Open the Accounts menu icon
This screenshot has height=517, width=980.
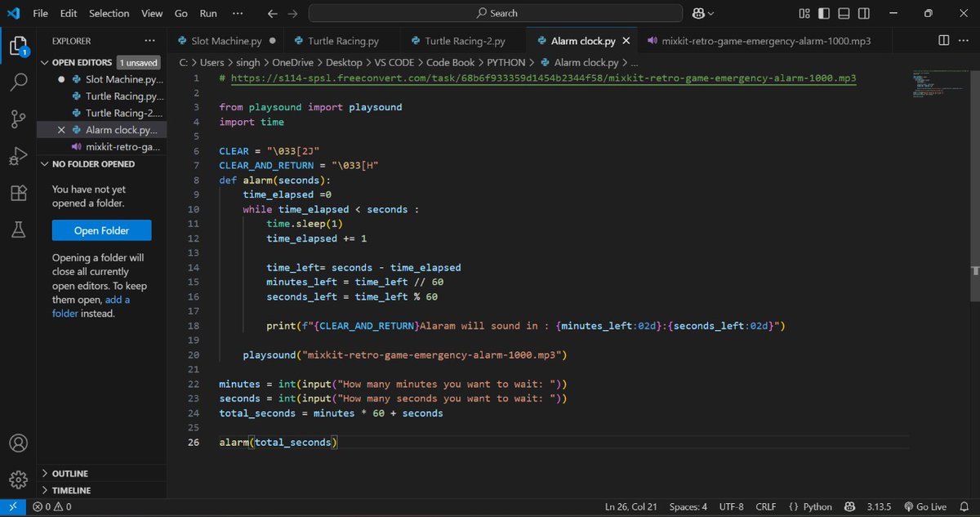18,443
